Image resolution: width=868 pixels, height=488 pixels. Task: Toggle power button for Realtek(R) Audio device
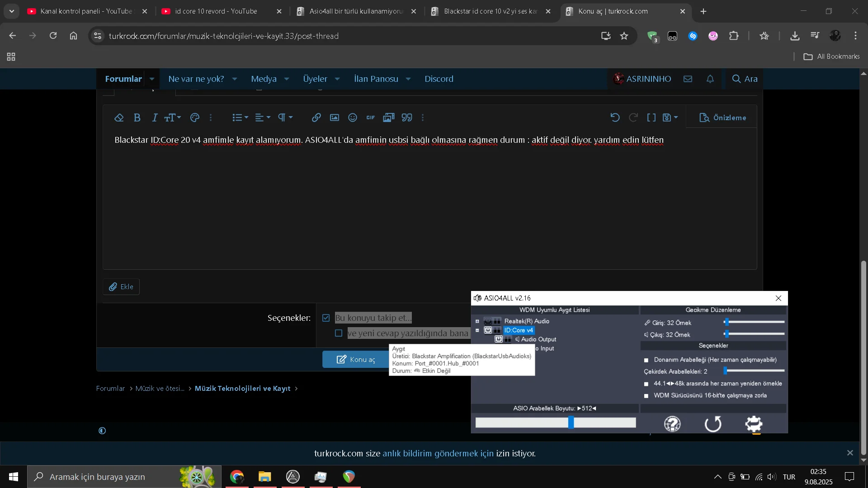coord(488,321)
